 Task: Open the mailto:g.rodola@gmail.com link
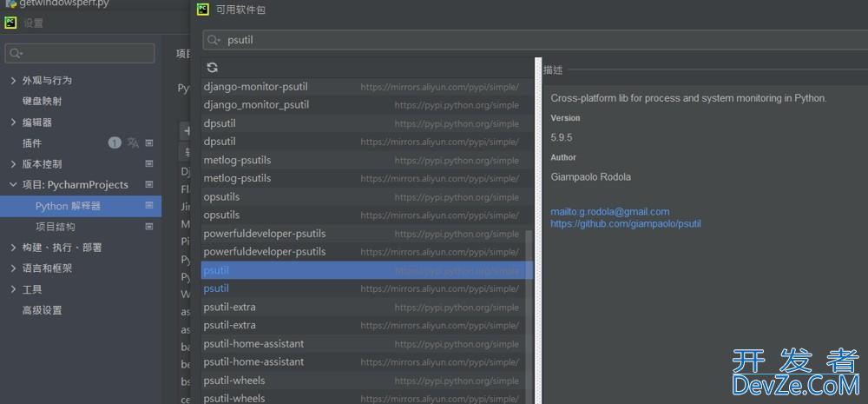click(x=610, y=212)
